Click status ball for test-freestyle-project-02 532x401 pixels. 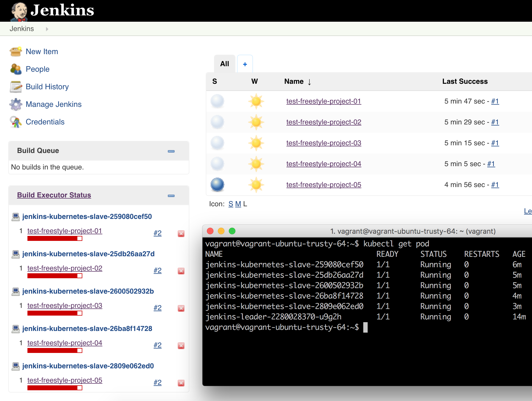[217, 122]
